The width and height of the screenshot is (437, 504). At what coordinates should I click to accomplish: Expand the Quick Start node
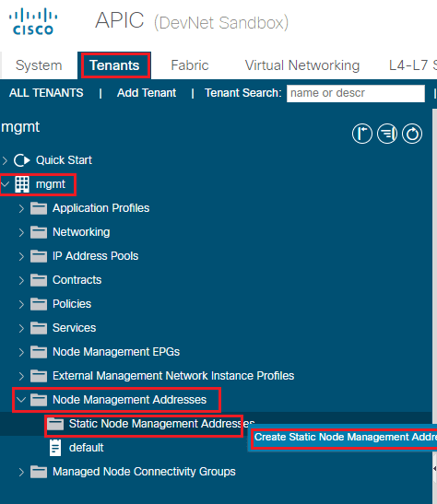tap(5, 160)
